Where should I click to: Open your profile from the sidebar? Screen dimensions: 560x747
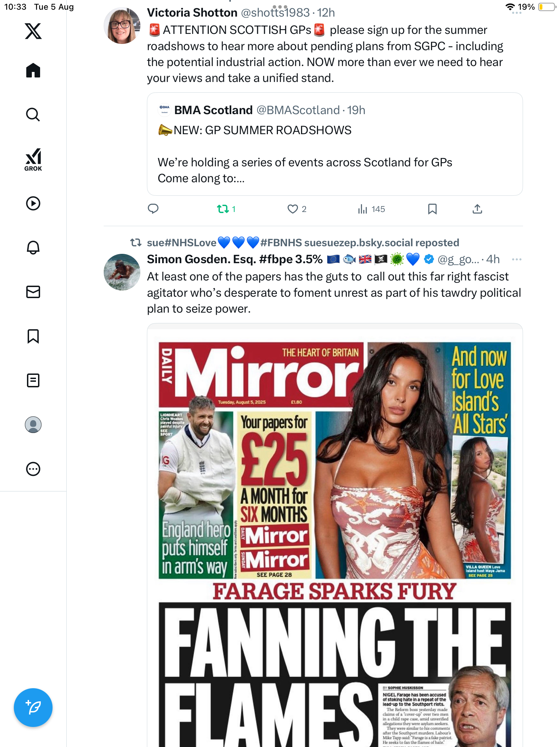pyautogui.click(x=33, y=425)
